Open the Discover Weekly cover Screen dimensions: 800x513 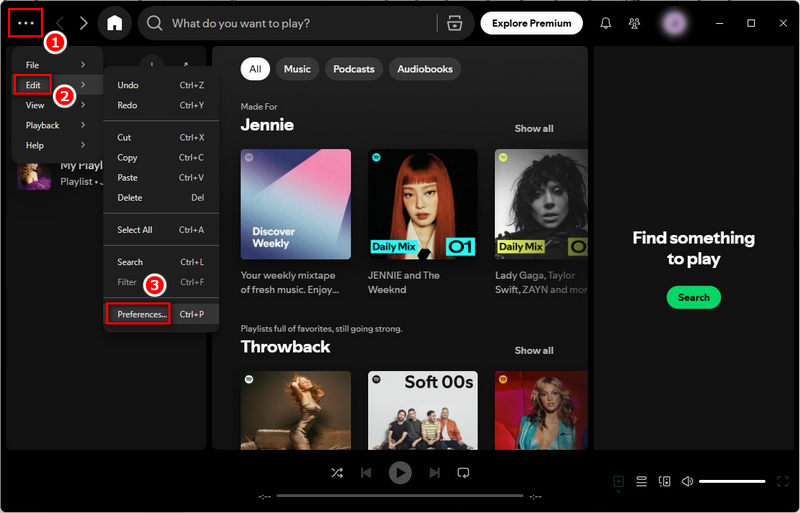[296, 204]
